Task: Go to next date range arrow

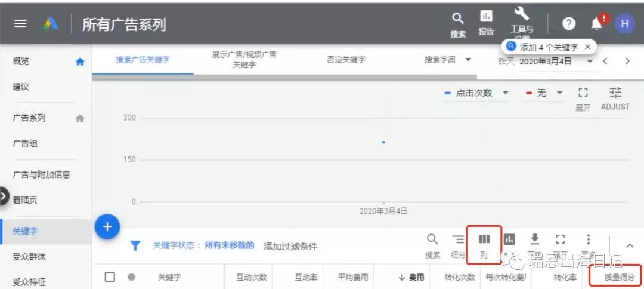Action: tap(627, 62)
